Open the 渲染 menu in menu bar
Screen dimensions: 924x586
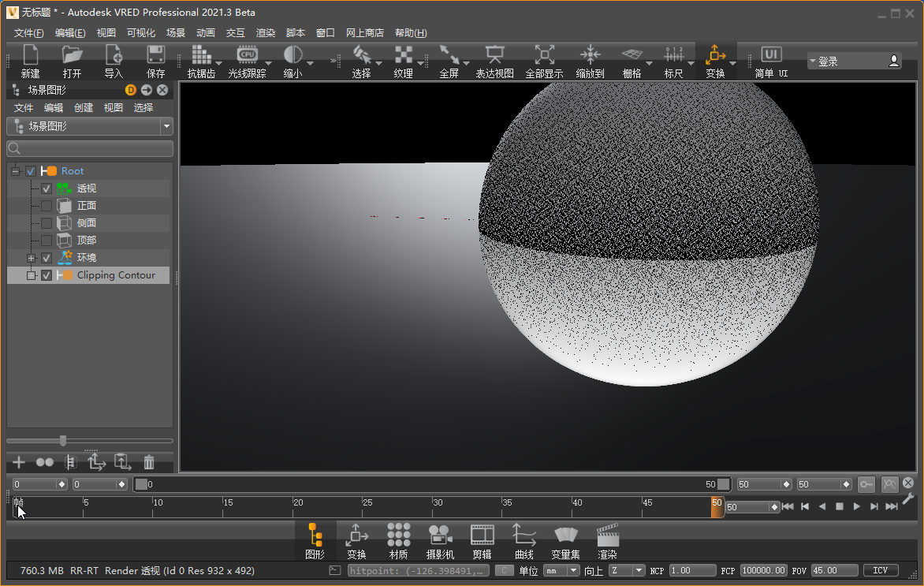click(x=266, y=33)
